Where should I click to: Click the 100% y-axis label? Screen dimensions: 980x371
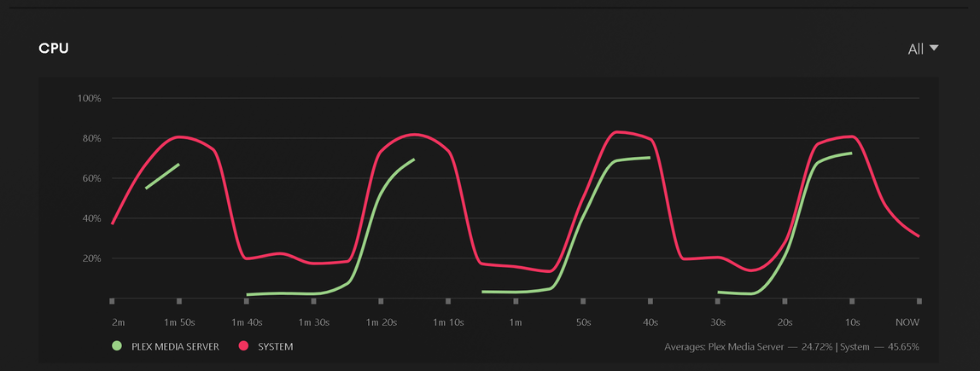coord(89,98)
